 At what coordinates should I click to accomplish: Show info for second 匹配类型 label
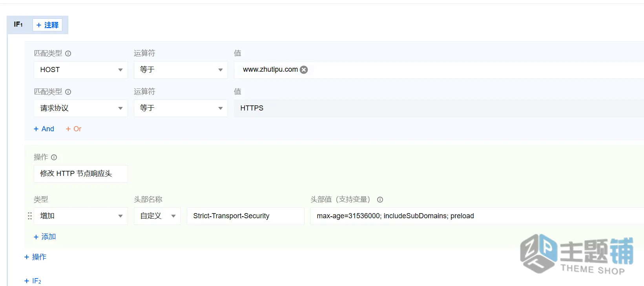pos(68,92)
